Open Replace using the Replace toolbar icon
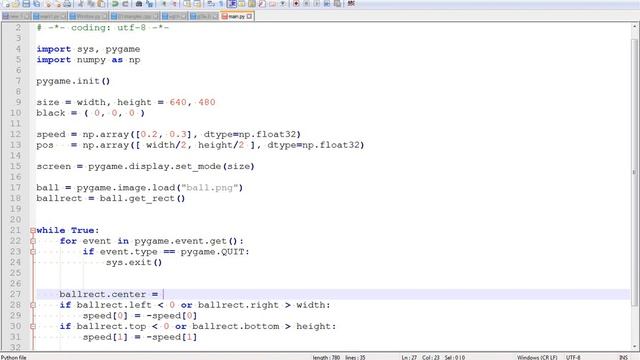 click(x=149, y=4)
